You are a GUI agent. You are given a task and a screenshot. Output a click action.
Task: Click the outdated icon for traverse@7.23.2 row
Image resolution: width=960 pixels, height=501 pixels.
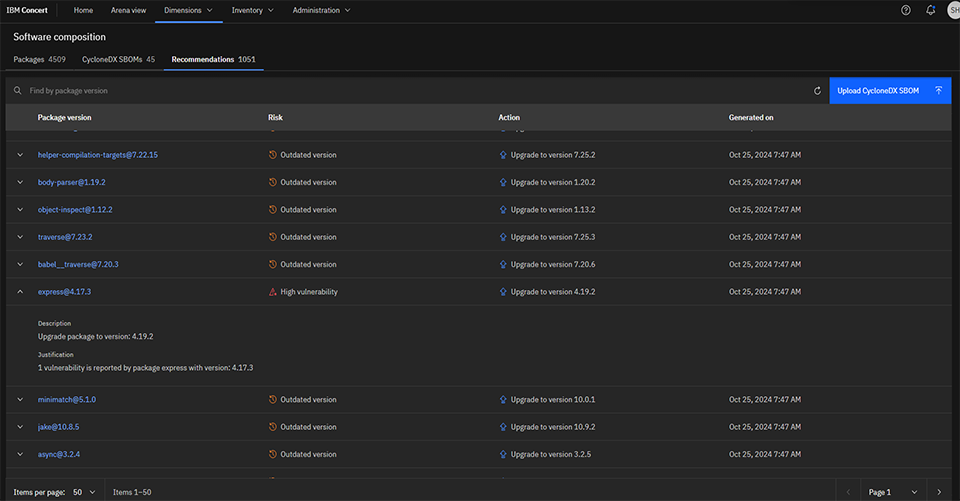click(x=272, y=237)
